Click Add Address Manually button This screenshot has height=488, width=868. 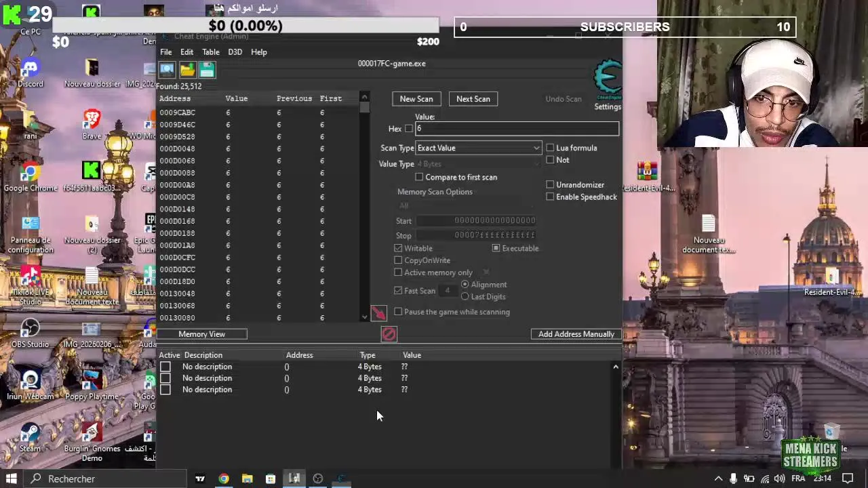(x=576, y=334)
